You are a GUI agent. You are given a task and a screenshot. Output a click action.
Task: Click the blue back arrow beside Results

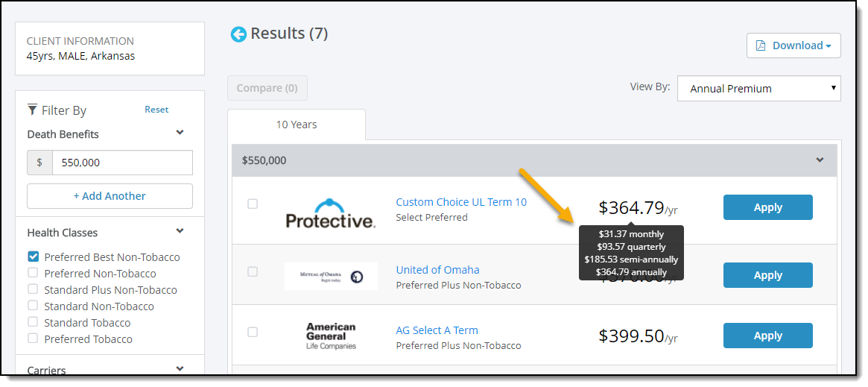(238, 34)
